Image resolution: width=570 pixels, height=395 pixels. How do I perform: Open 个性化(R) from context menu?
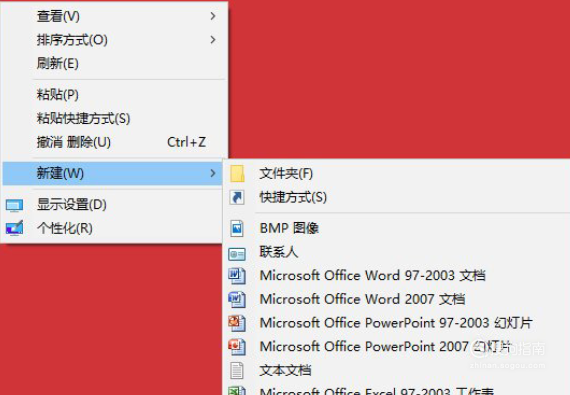112,228
